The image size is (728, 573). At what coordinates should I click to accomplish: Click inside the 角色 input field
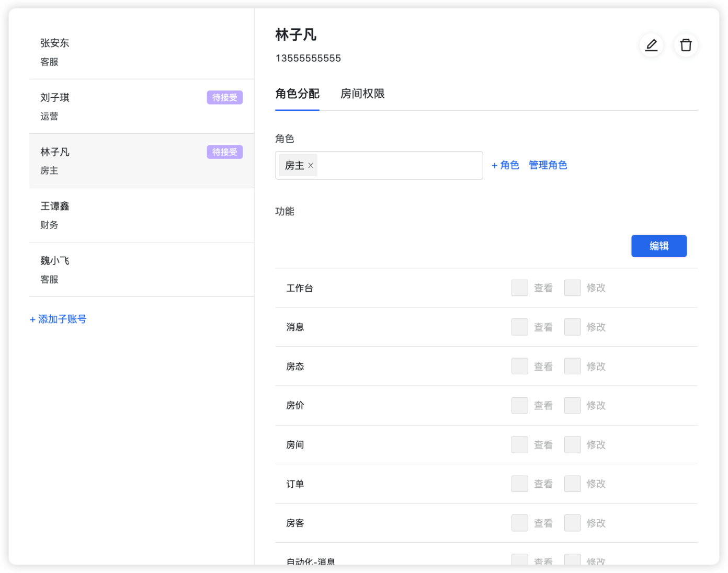(x=397, y=165)
